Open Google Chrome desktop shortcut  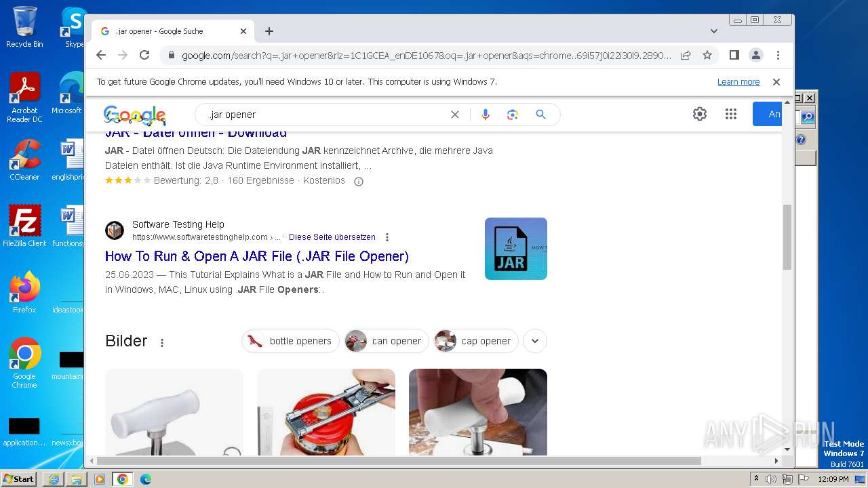pos(24,363)
